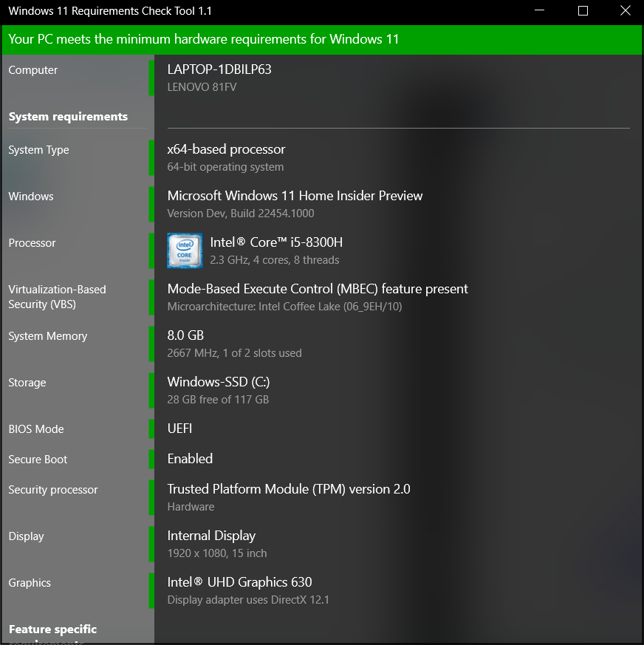The height and width of the screenshot is (645, 644).
Task: Click 'Microarchitecture: Intel Coffee Lake' text
Action: 284,307
